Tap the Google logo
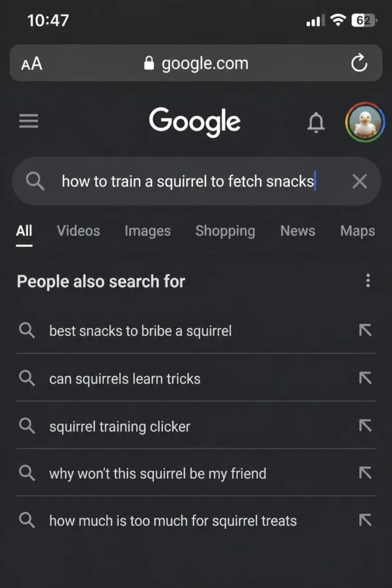 pyautogui.click(x=195, y=122)
